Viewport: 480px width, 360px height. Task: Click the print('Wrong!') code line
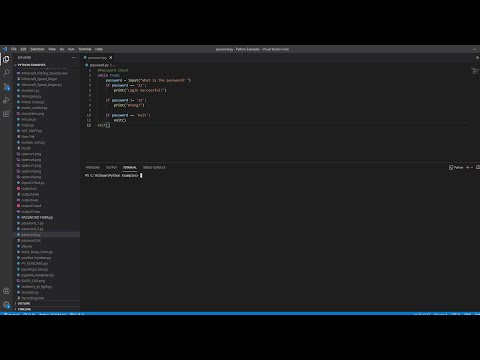click(x=129, y=105)
